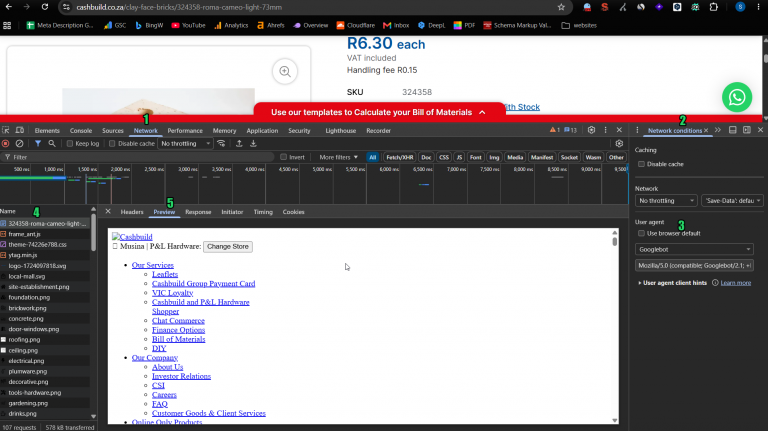Image resolution: width=768 pixels, height=431 pixels.
Task: Open Our Services link in preview
Action: (153, 265)
